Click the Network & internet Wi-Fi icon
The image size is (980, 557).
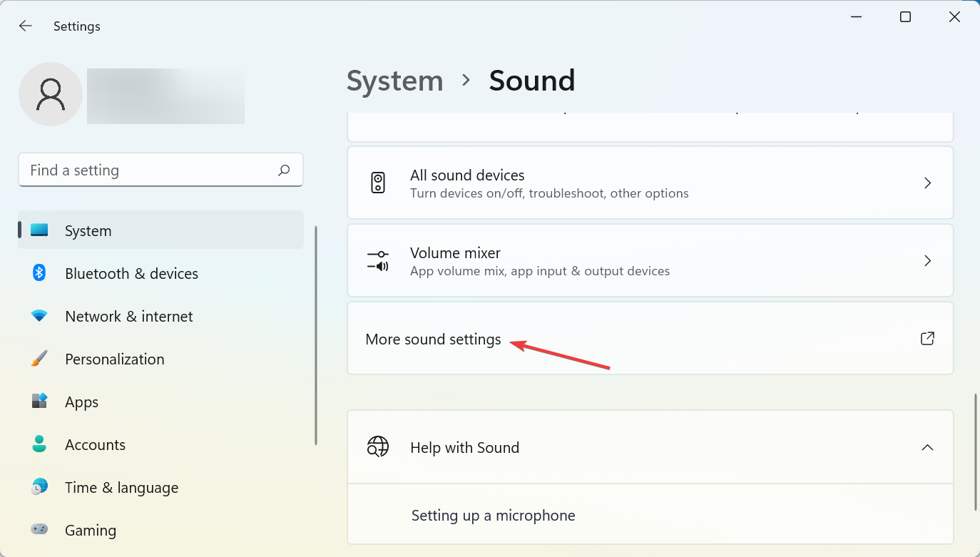[x=39, y=316]
